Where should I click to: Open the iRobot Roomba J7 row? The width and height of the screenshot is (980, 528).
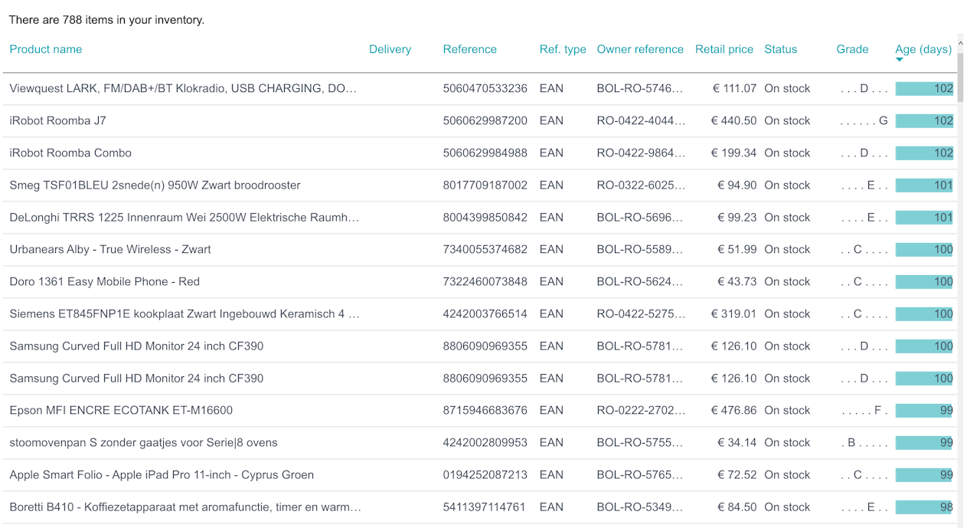tap(480, 121)
